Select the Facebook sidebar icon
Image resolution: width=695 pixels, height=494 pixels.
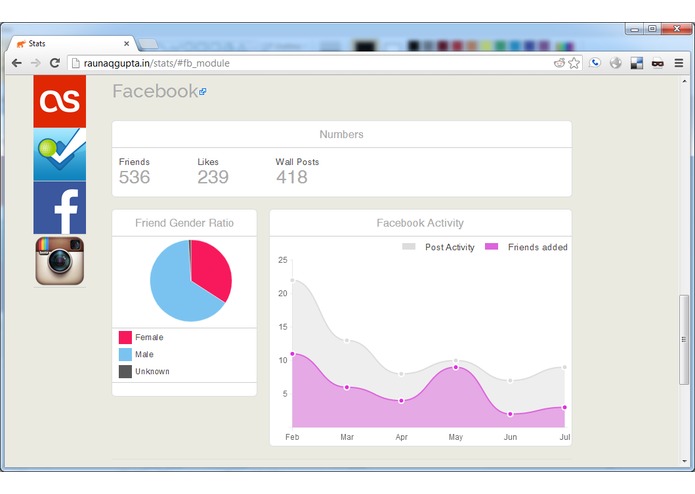[60, 207]
